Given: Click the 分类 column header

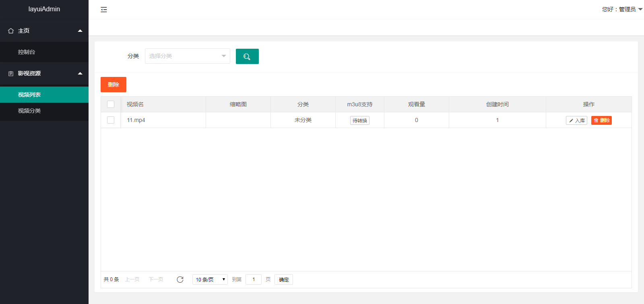Looking at the screenshot, I should [303, 104].
